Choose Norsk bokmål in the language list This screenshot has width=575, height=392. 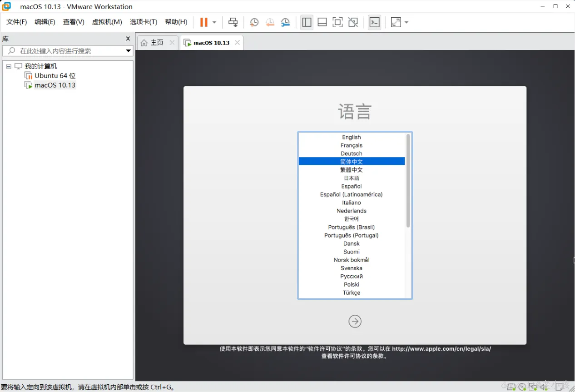[352, 260]
